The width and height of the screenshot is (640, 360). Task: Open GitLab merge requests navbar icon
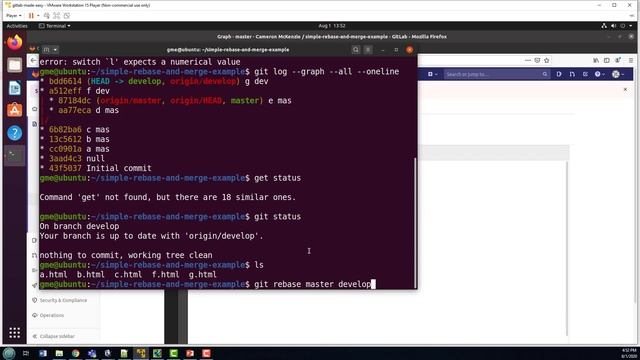point(572,74)
